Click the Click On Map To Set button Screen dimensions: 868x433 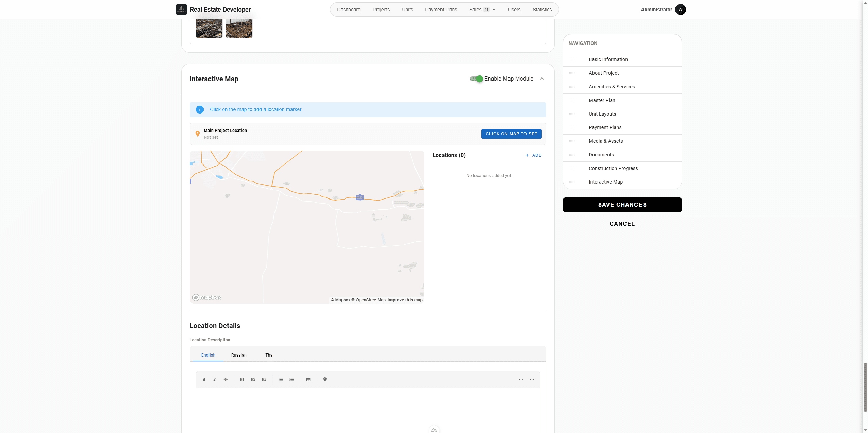511,134
